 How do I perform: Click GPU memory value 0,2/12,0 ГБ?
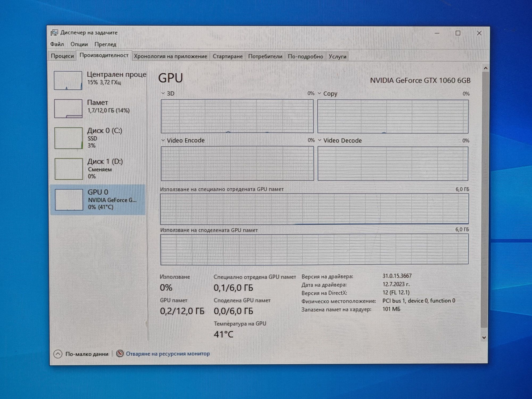pos(182,311)
